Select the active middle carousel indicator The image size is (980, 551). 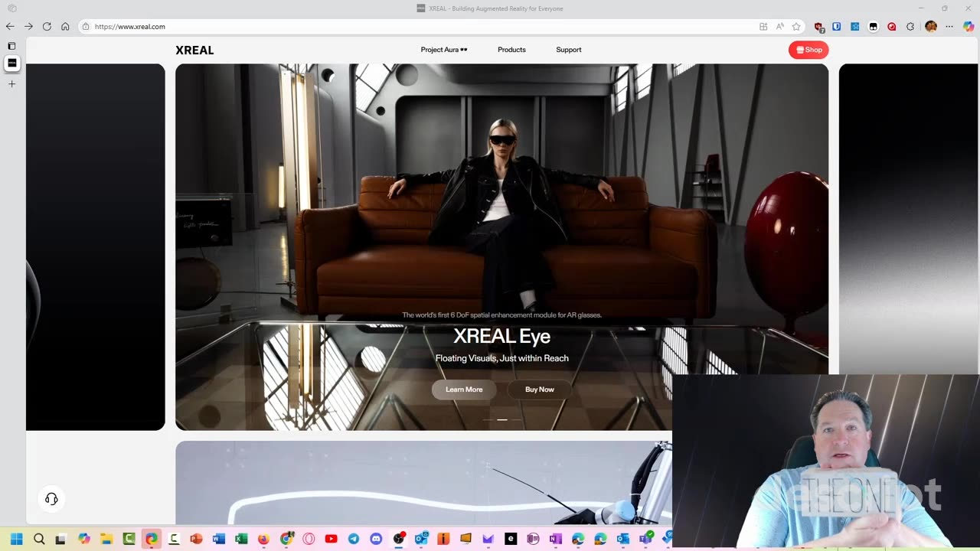pyautogui.click(x=502, y=419)
